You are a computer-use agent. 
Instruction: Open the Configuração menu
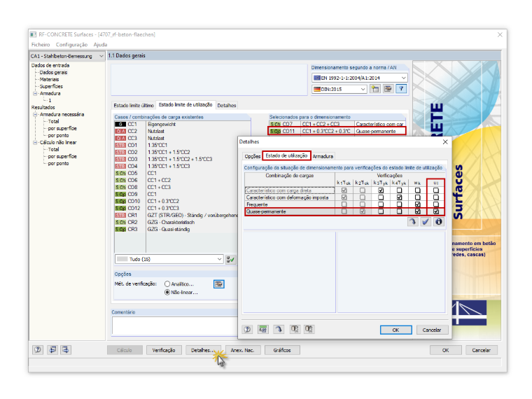coord(71,45)
